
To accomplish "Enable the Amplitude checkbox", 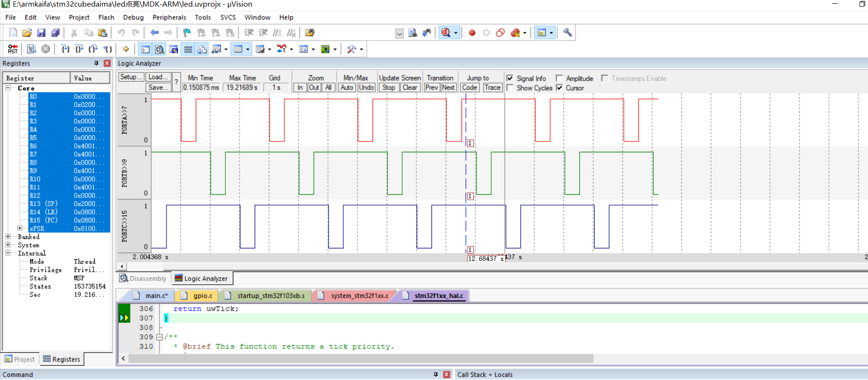I will 559,78.
